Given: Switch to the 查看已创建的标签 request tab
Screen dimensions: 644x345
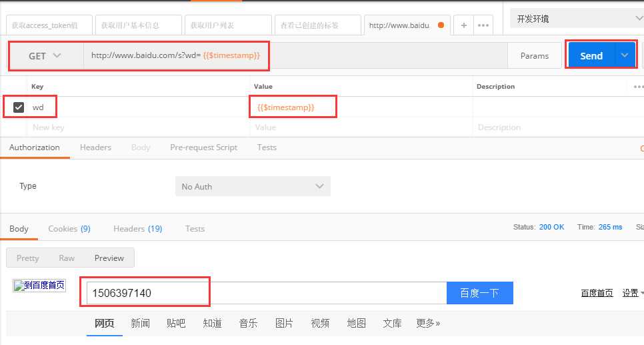Looking at the screenshot, I should (317, 25).
